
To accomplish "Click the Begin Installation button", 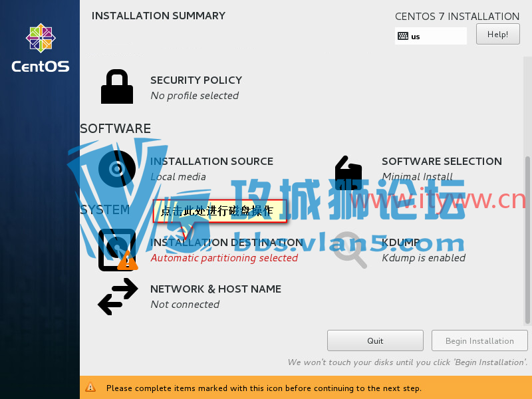I will [x=479, y=340].
